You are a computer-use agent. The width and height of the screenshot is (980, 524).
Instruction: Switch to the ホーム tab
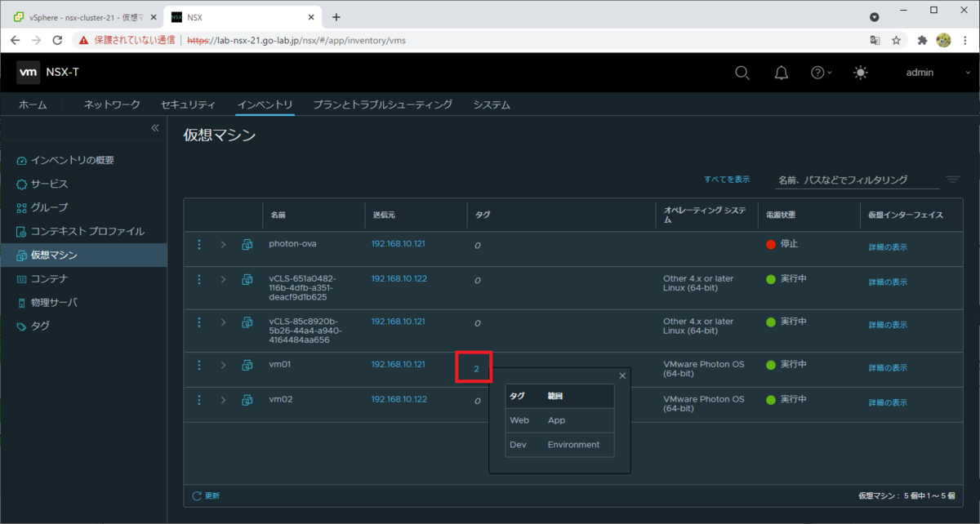pos(33,104)
